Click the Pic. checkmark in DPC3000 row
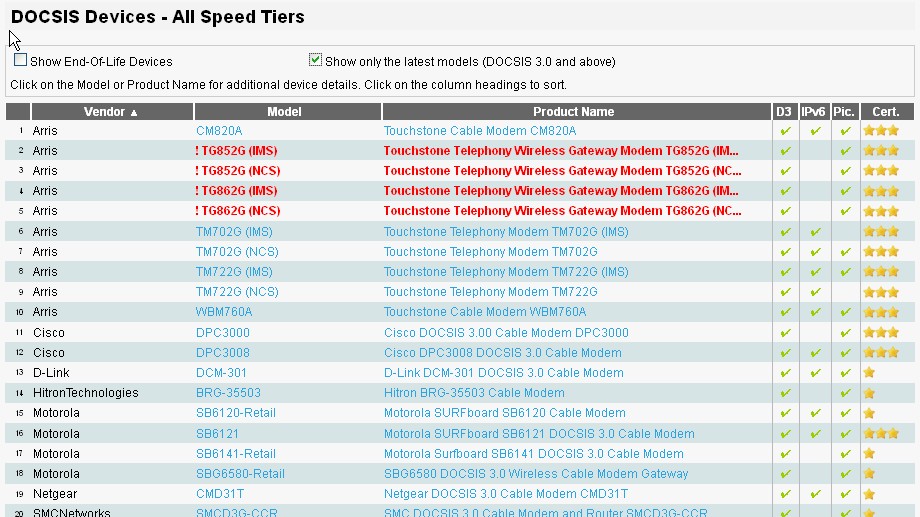The width and height of the screenshot is (920, 517). [x=845, y=333]
